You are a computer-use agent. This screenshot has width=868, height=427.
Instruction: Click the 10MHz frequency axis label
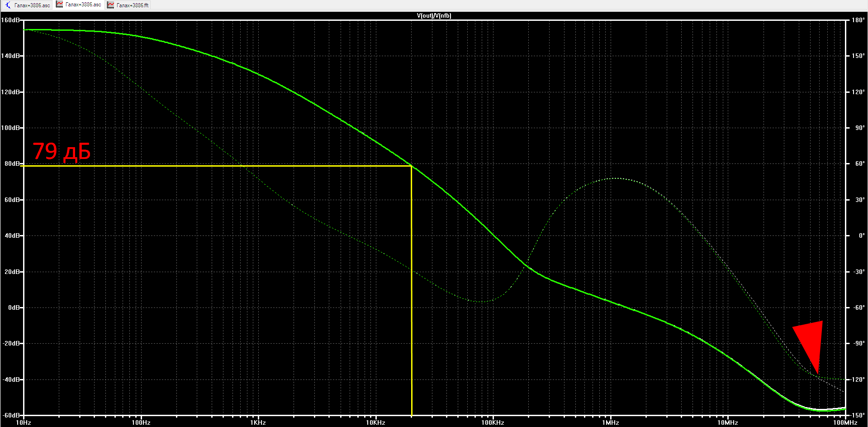727,422
